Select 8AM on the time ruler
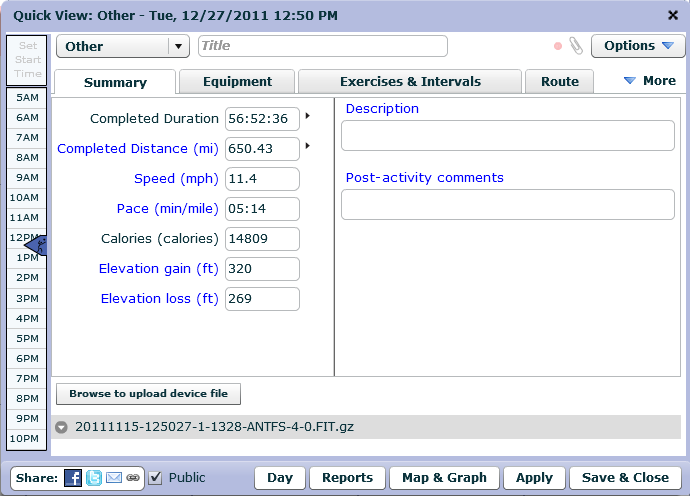 tap(27, 158)
